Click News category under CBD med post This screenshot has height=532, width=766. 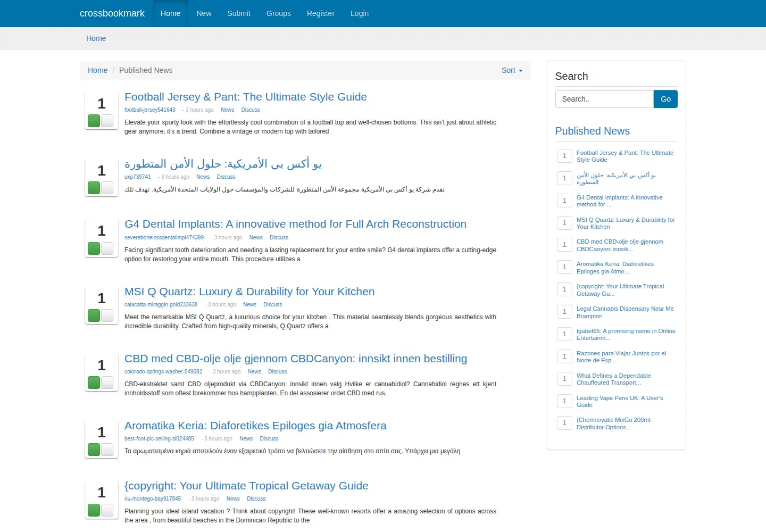254,372
